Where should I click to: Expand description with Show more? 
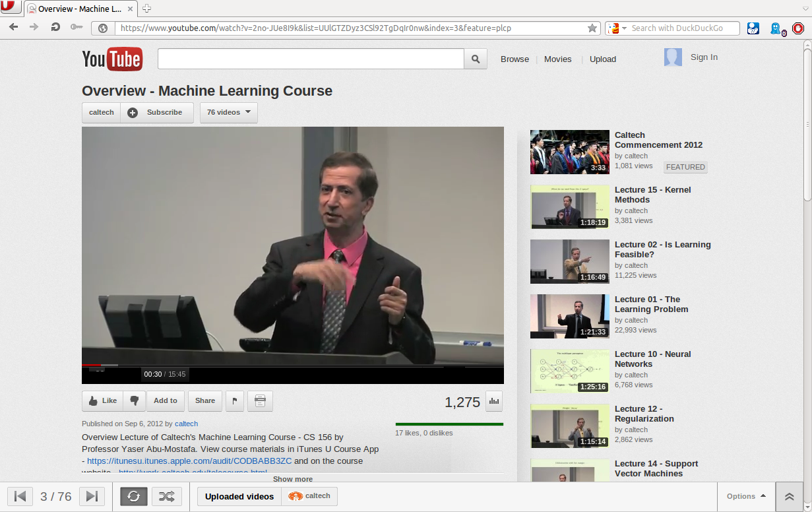coord(293,479)
